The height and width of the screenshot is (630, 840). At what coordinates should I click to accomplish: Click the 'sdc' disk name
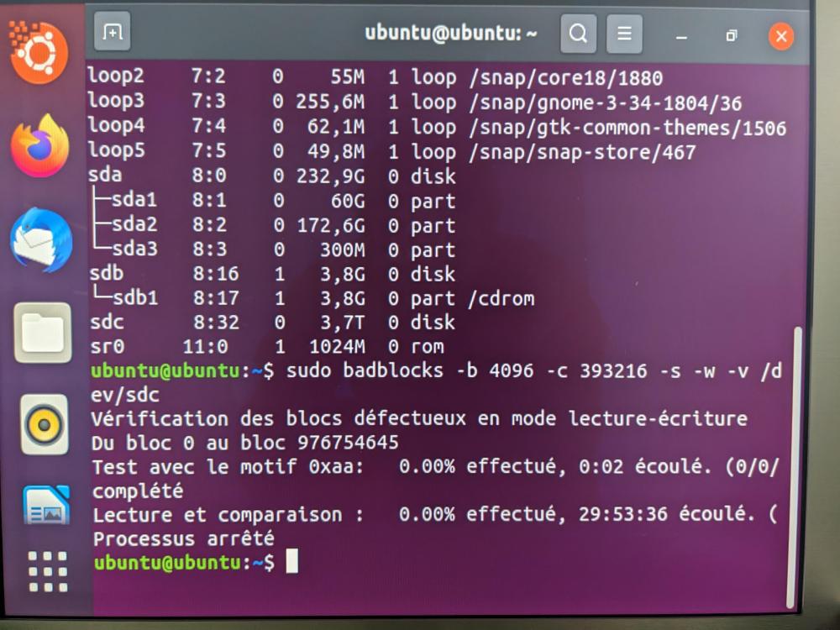[108, 322]
